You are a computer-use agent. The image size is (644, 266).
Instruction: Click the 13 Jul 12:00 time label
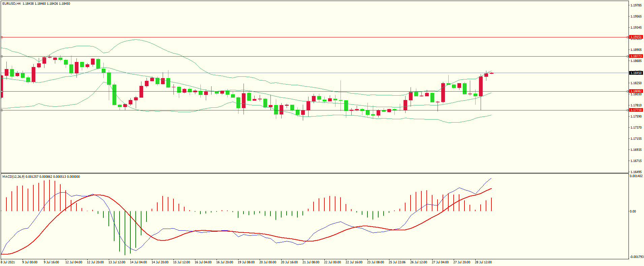pyautogui.click(x=117, y=262)
